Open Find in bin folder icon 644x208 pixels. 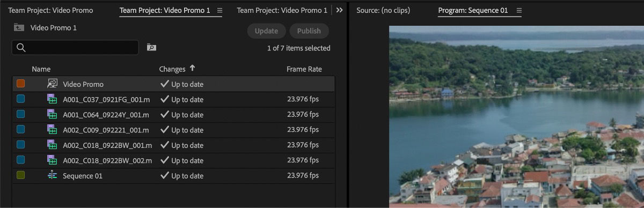(x=151, y=48)
